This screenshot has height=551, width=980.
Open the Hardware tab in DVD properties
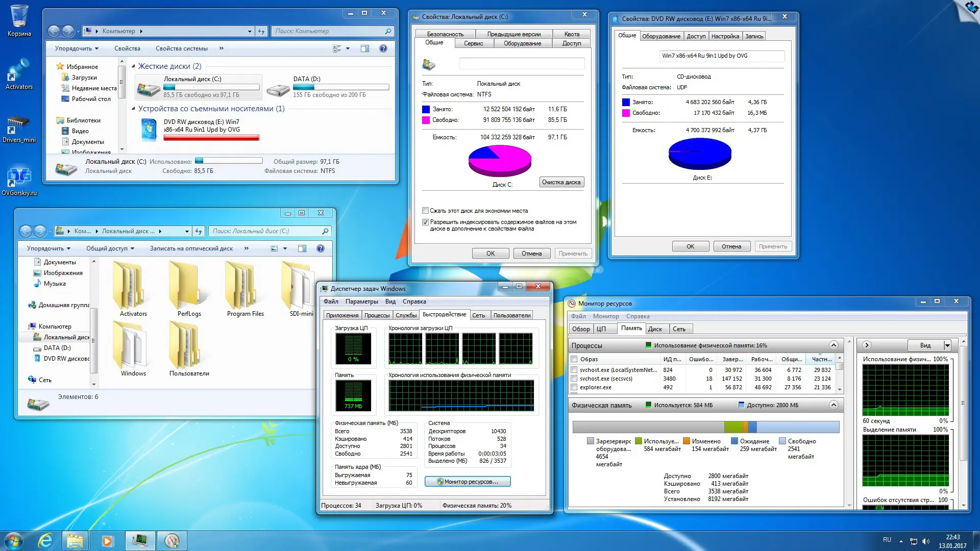point(660,36)
